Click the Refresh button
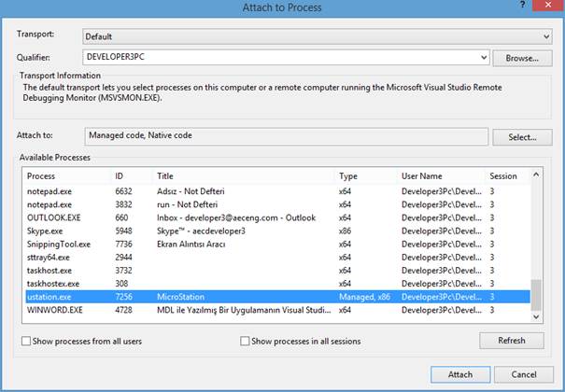The width and height of the screenshot is (565, 392). tap(512, 341)
